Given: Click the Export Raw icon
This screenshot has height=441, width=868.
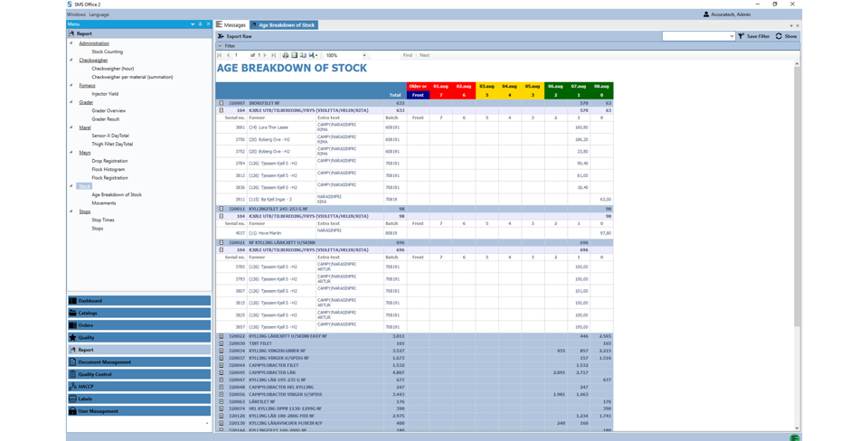Looking at the screenshot, I should click(x=221, y=36).
